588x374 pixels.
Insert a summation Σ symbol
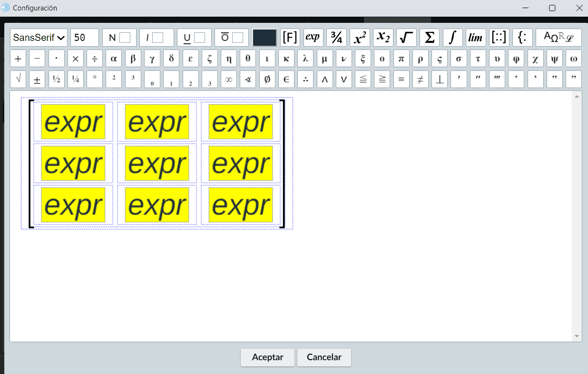point(429,38)
